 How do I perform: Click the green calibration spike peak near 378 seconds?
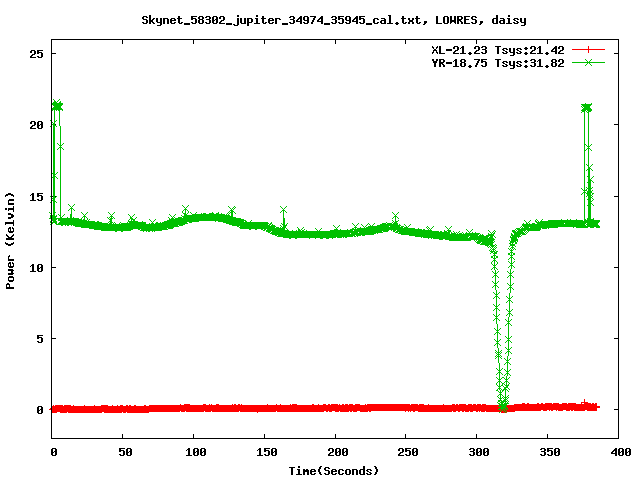[587, 108]
